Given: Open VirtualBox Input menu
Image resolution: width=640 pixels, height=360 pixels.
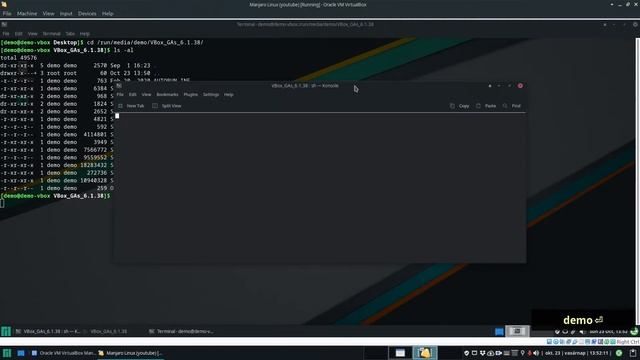Looking at the screenshot, I should (66, 13).
